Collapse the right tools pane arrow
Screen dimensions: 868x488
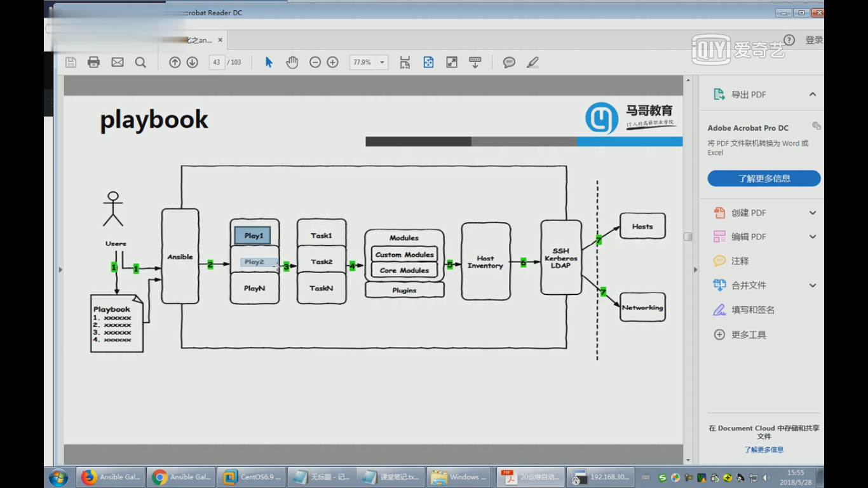pos(695,269)
